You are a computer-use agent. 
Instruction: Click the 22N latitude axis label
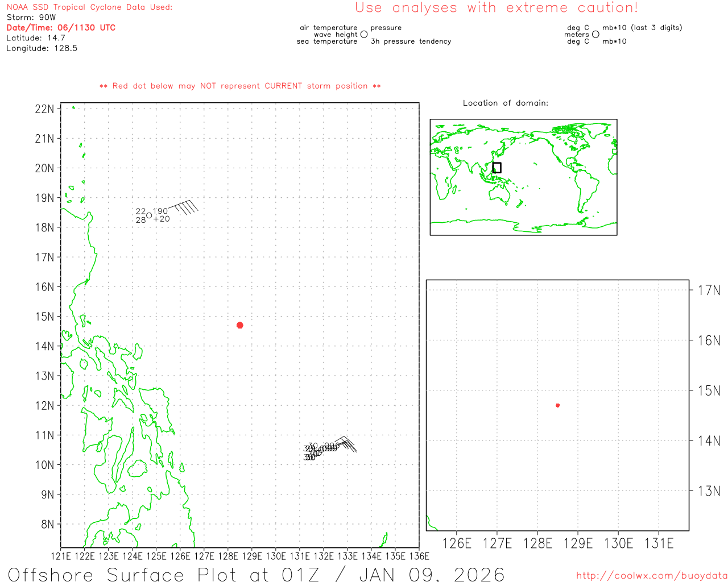pyautogui.click(x=44, y=109)
